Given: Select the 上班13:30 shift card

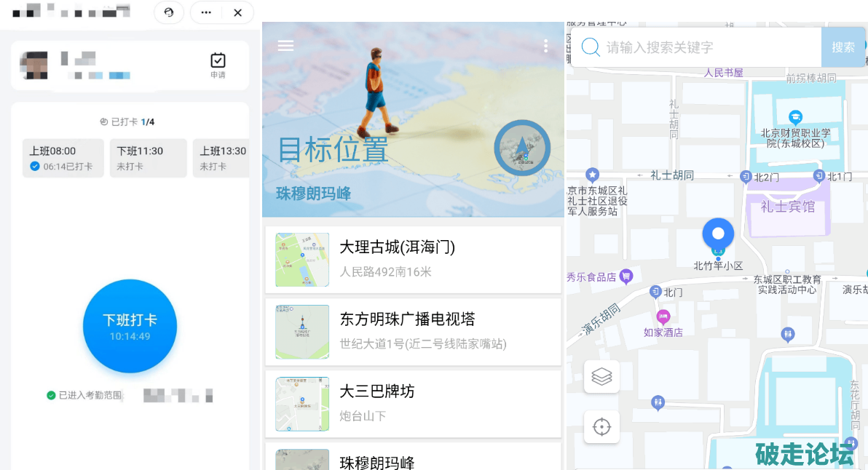Looking at the screenshot, I should (222, 158).
